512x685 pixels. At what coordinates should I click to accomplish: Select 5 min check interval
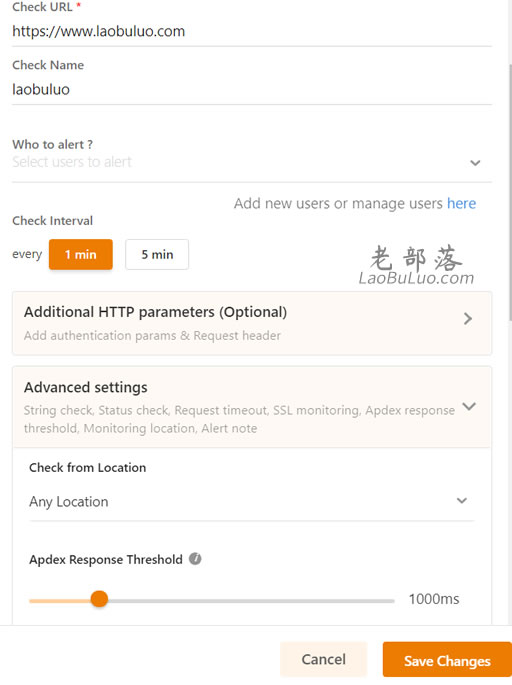[157, 254]
